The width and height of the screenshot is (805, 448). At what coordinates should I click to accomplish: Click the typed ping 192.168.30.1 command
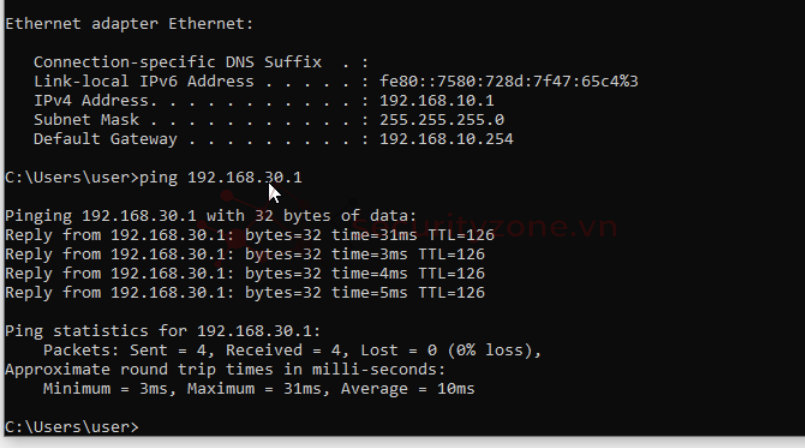point(220,178)
